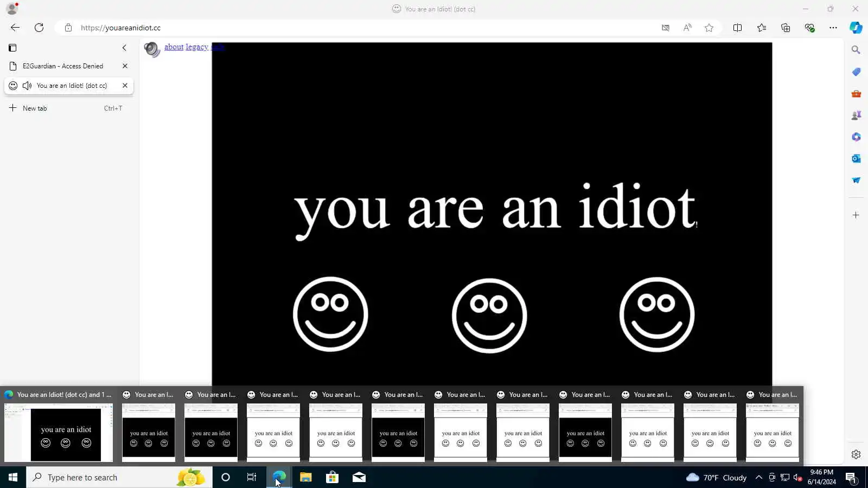The image size is (868, 488).
Task: Add this page to favorites star
Action: (709, 28)
